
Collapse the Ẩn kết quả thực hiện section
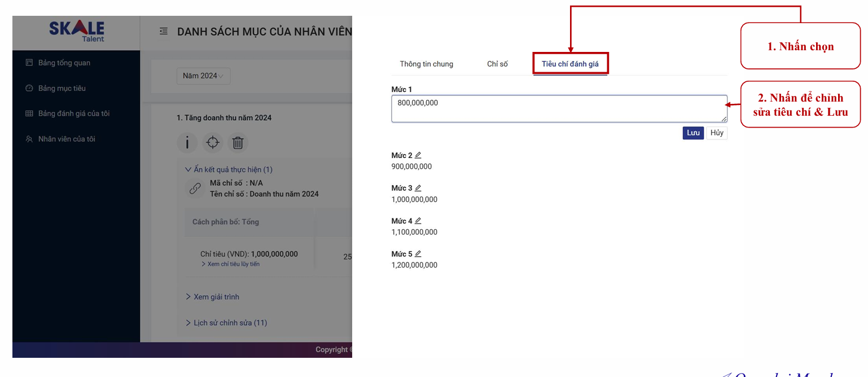[x=229, y=169]
